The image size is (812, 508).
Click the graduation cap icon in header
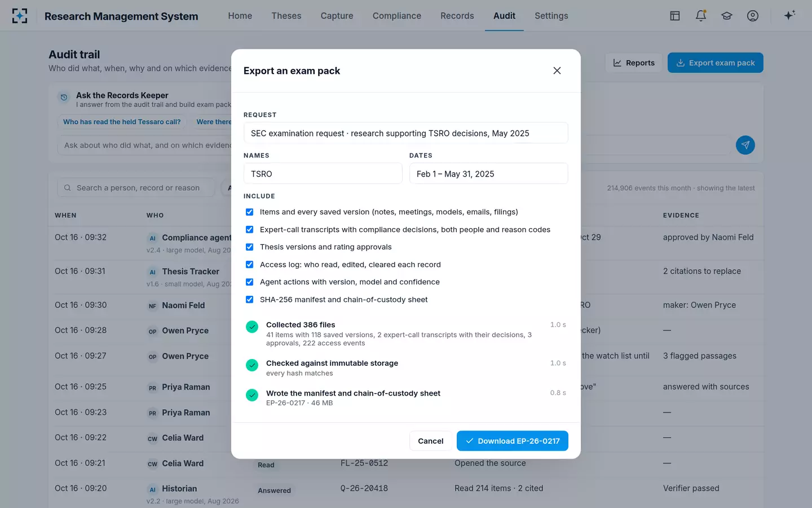pyautogui.click(x=727, y=16)
